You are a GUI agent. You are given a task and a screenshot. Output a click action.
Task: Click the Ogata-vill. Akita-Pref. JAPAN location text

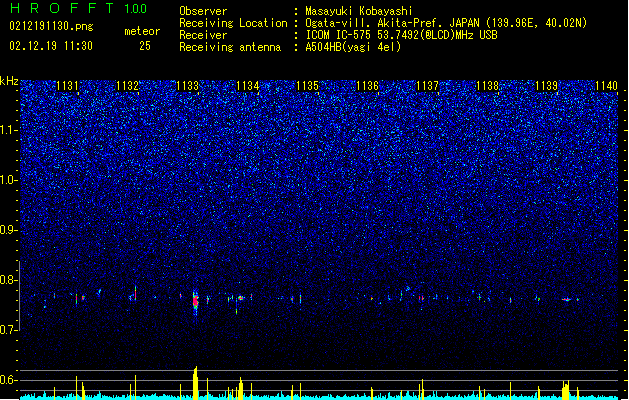click(x=392, y=23)
